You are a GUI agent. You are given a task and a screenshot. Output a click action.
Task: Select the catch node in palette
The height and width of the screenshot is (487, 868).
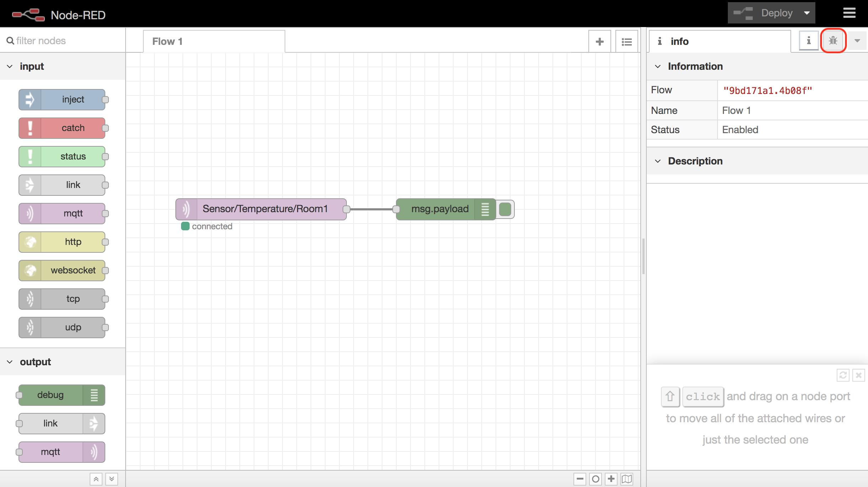(x=62, y=128)
